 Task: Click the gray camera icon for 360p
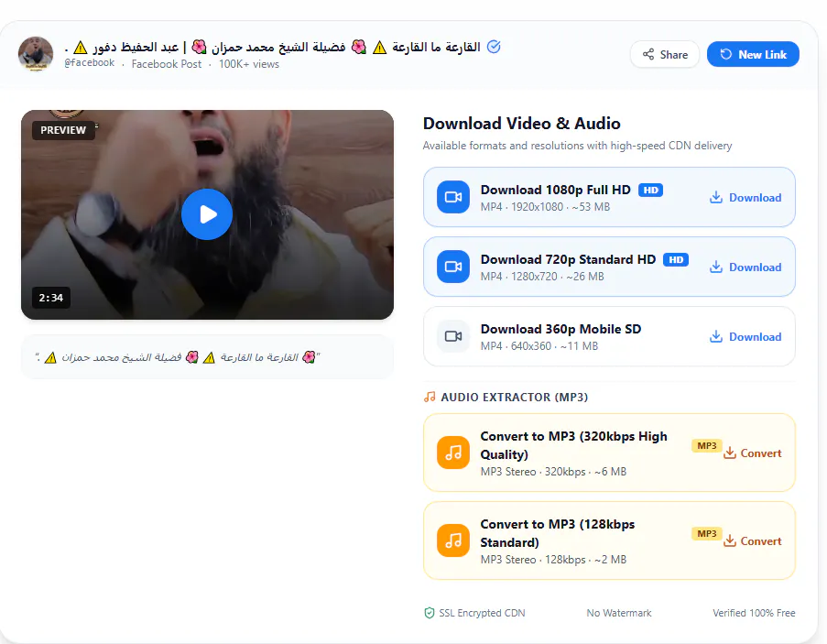pyautogui.click(x=453, y=336)
